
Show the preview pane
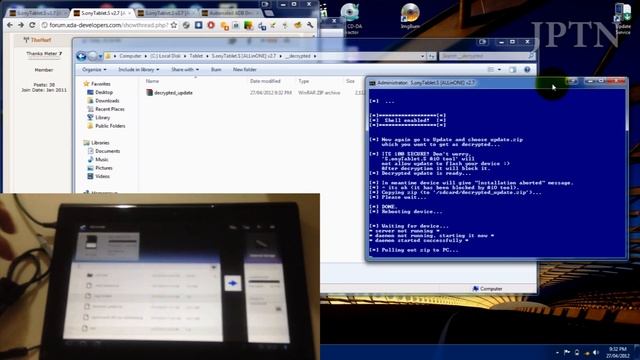click(x=512, y=70)
